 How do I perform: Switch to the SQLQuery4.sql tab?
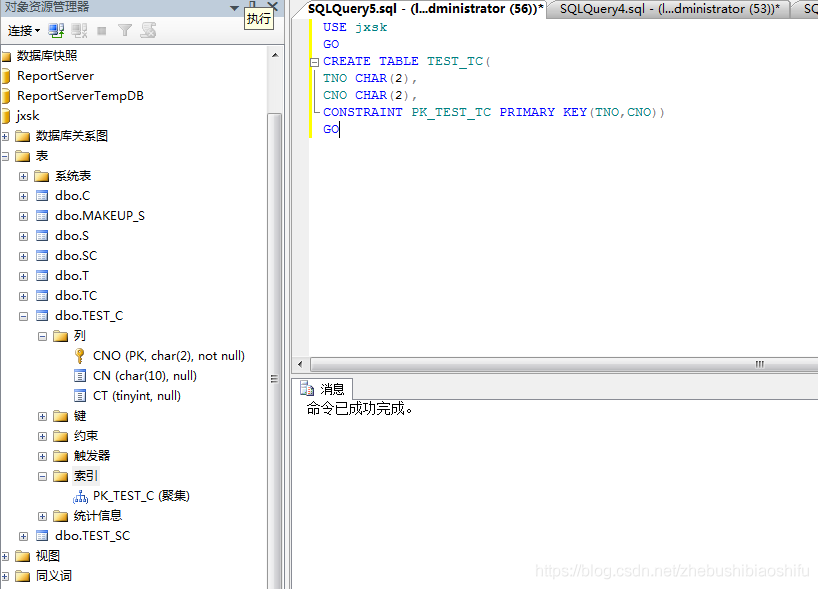coord(669,9)
